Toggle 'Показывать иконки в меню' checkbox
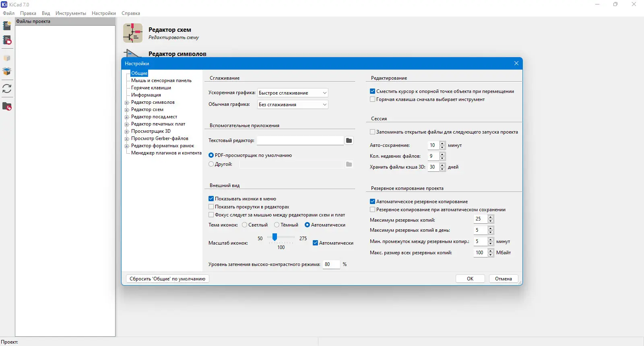Viewport: 644px width, 346px height. 211,199
